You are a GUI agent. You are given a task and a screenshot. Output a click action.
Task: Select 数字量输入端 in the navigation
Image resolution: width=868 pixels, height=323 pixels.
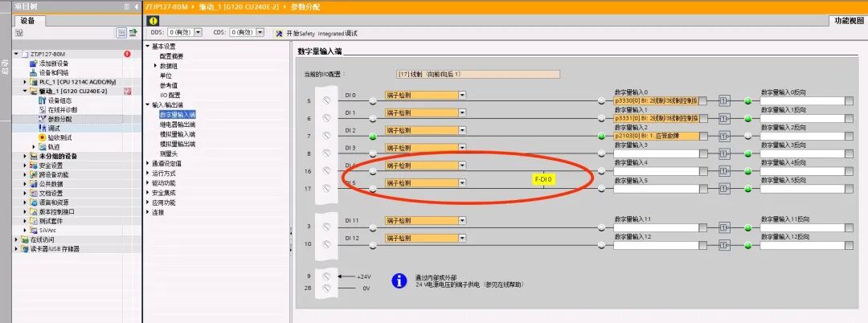click(x=177, y=114)
